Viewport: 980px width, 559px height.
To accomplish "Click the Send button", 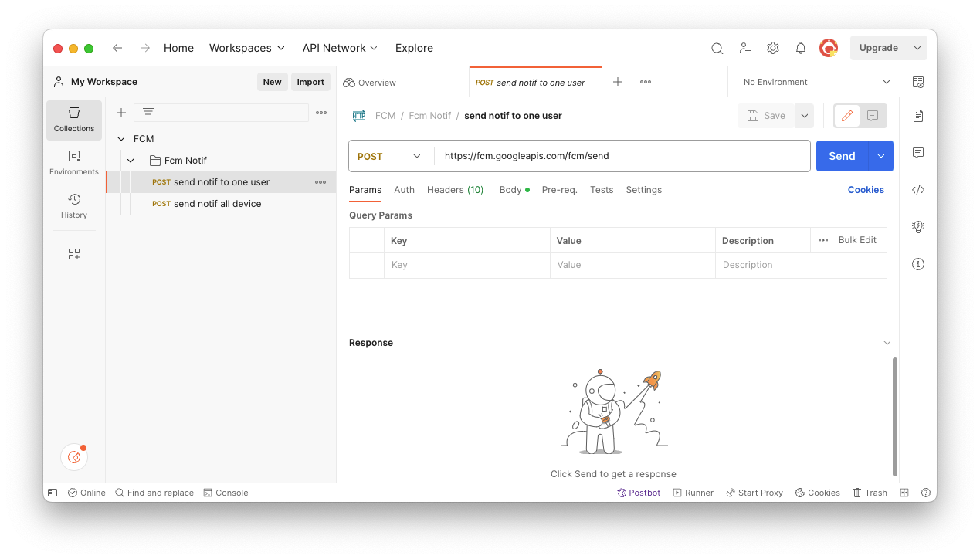I will click(x=842, y=156).
